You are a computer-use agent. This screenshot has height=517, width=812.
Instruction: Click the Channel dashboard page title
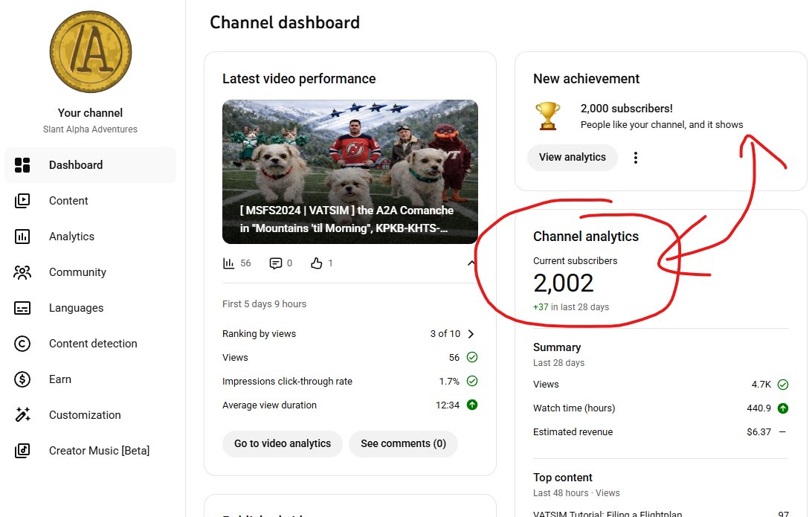tap(284, 22)
